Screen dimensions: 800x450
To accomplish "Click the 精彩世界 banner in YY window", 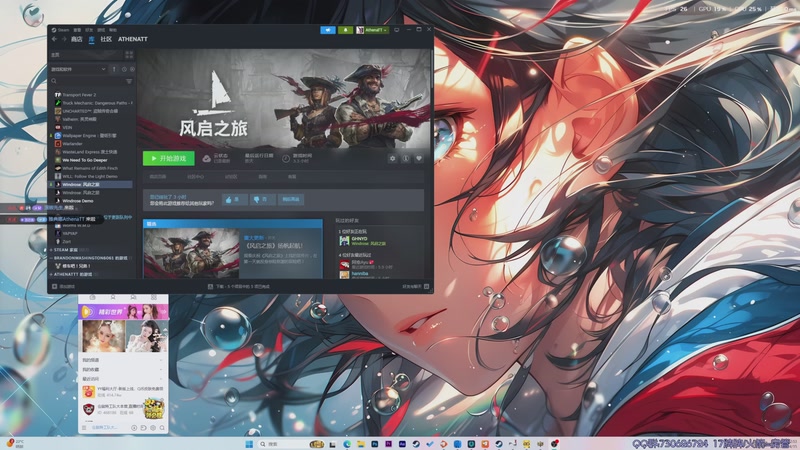I will coord(123,311).
